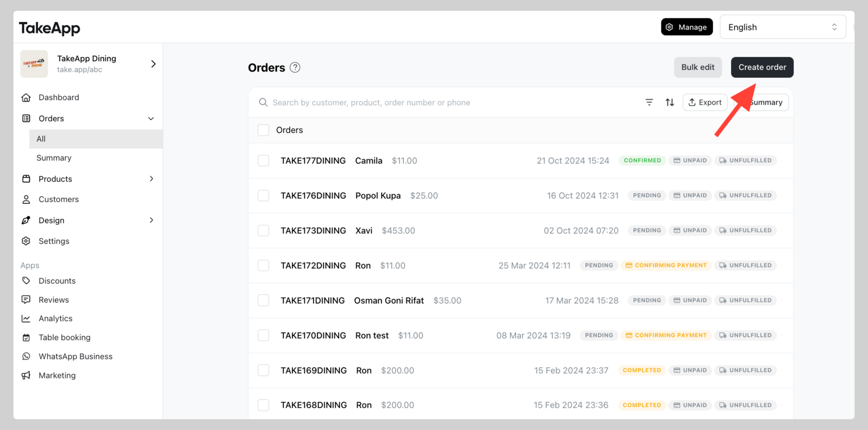Open the Orders help question mark icon
Viewport: 868px width, 430px height.
pyautogui.click(x=295, y=67)
